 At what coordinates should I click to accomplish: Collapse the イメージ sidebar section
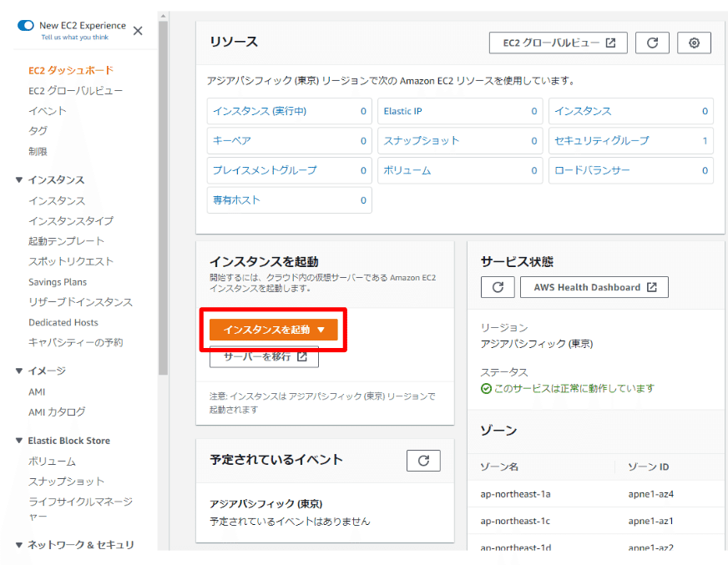coord(19,371)
